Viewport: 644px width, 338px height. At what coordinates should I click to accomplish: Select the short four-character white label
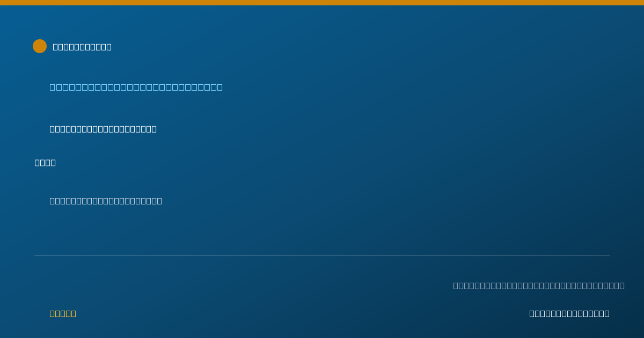click(45, 163)
